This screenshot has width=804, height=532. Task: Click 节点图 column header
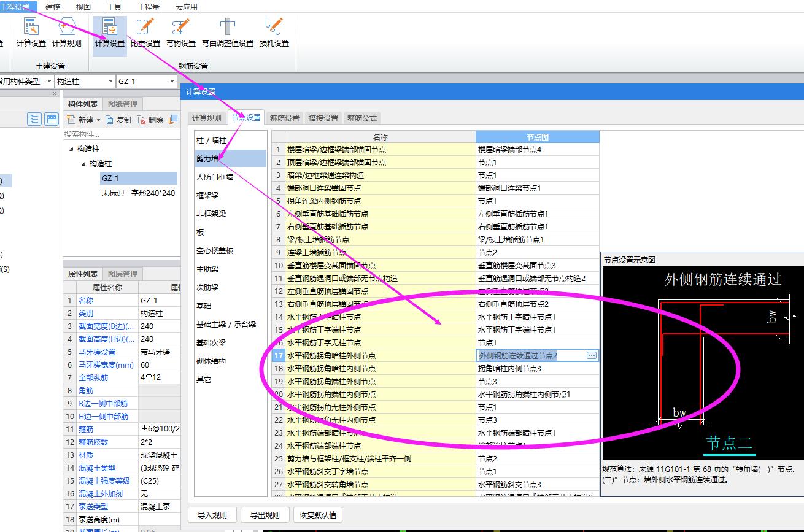[537, 137]
